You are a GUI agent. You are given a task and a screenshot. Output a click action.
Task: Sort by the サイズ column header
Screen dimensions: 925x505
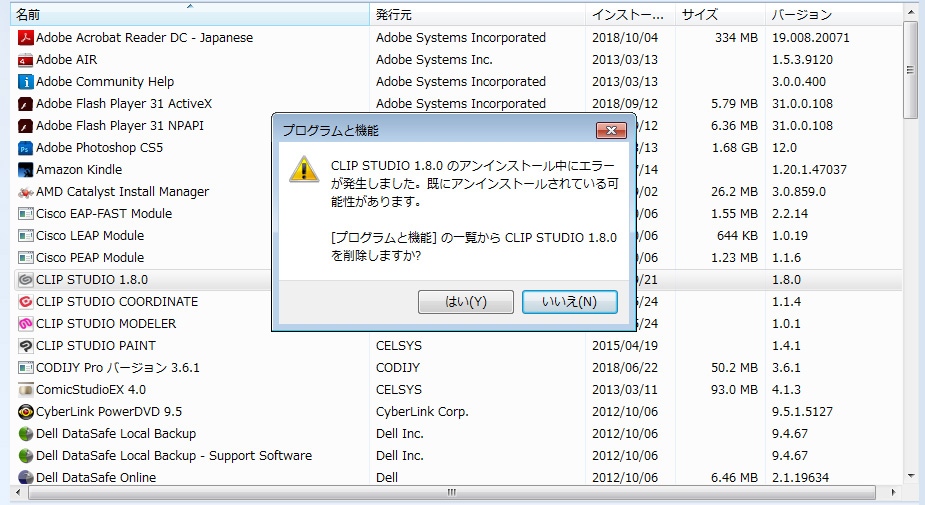coord(720,15)
